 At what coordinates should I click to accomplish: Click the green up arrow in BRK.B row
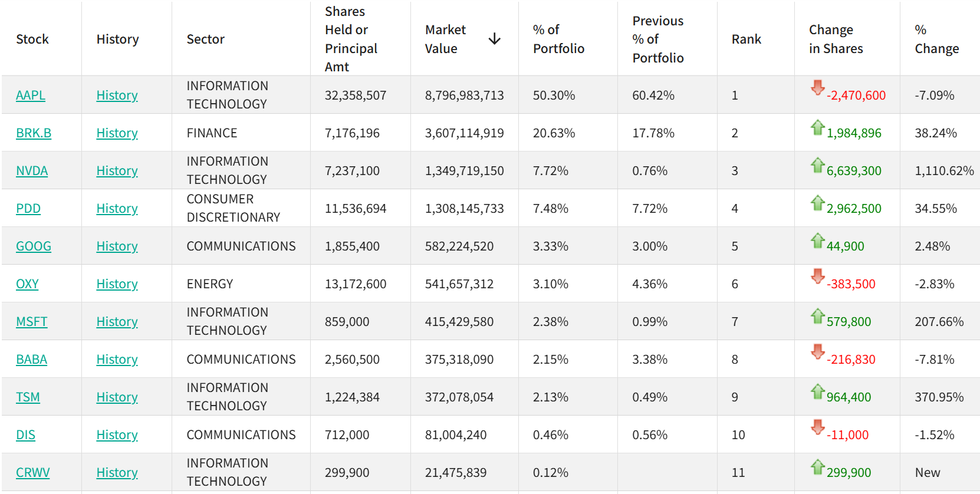817,127
